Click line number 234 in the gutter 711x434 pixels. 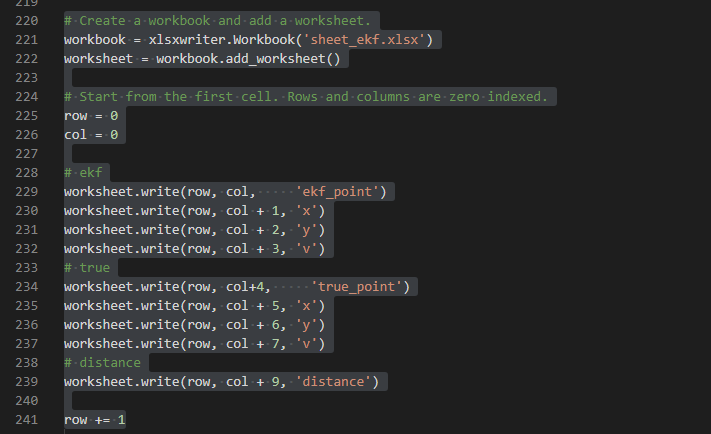27,287
